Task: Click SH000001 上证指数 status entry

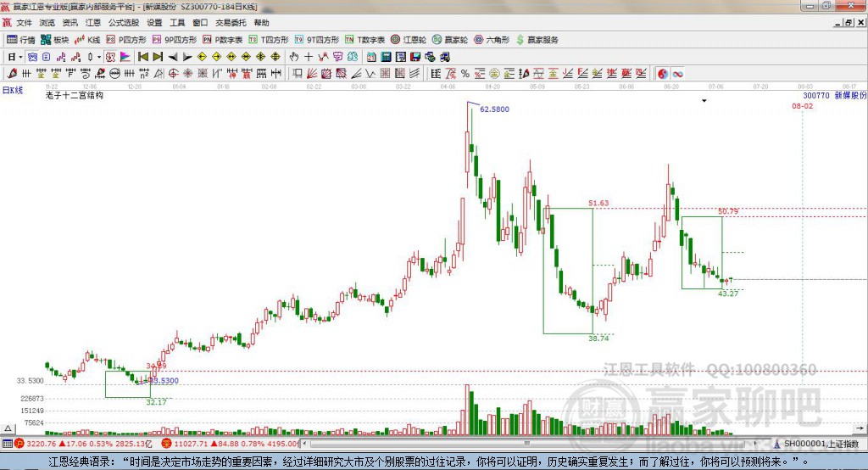Action: pyautogui.click(x=816, y=444)
